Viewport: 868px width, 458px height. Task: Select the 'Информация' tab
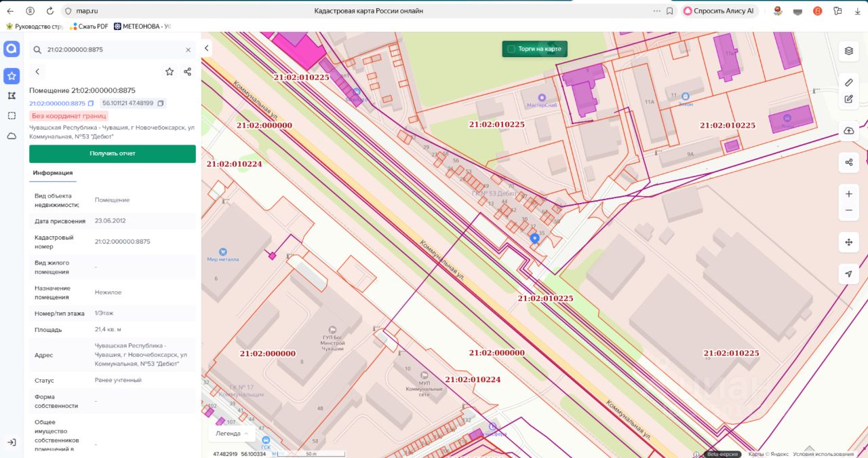tap(53, 173)
